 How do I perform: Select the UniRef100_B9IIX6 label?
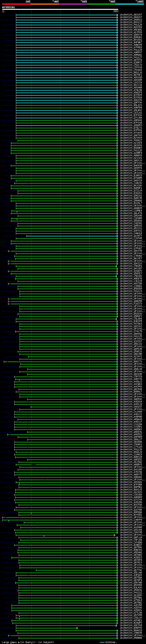131,85
